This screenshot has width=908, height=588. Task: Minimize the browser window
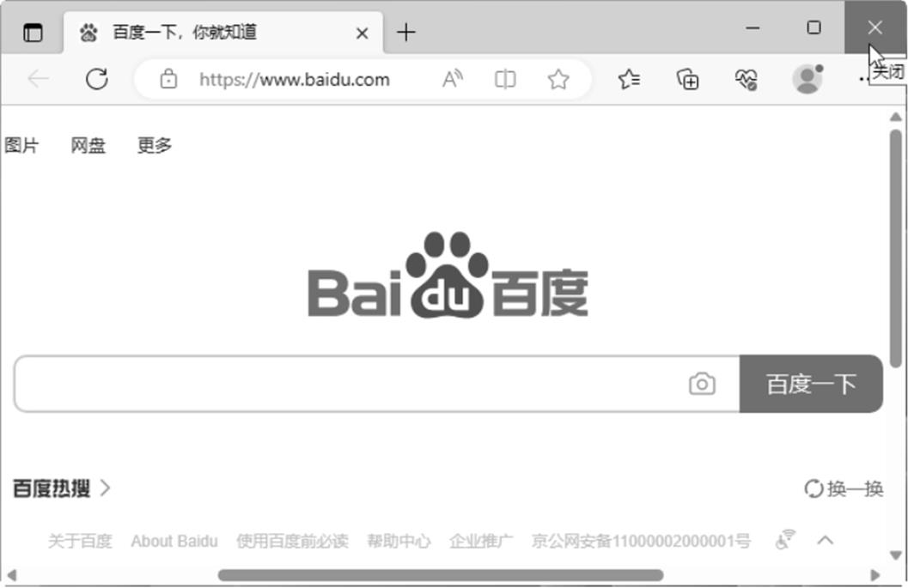(x=753, y=27)
